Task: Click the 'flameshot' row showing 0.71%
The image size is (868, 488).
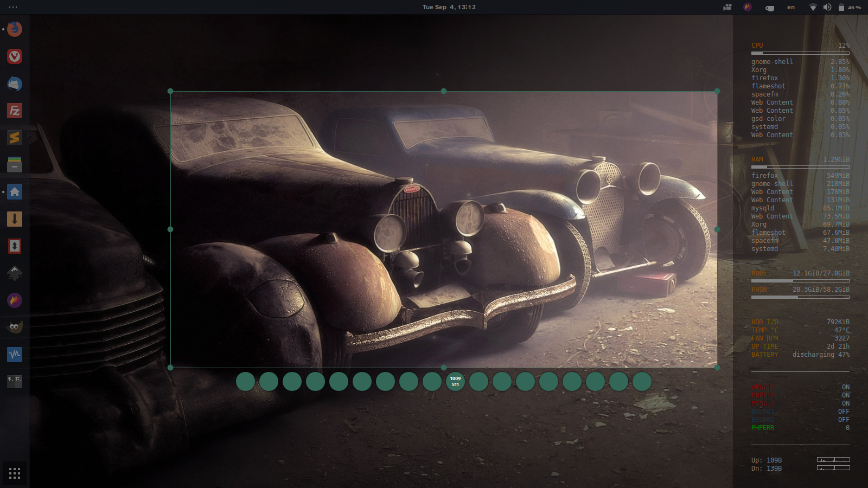Action: pos(800,86)
